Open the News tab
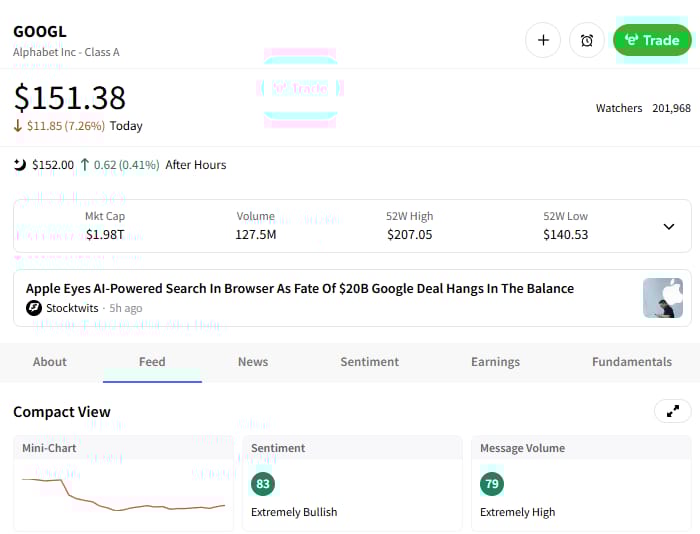Screen dimensions: 700x534 [253, 362]
